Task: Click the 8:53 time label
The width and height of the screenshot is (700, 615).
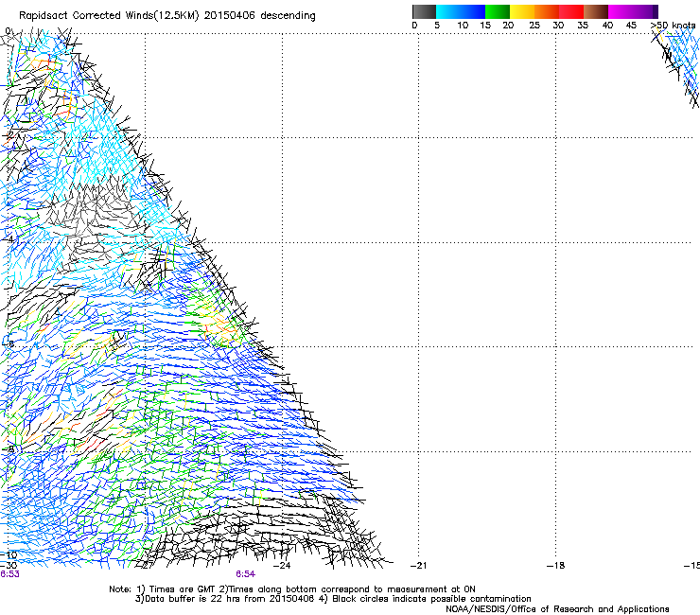Action: 9,574
